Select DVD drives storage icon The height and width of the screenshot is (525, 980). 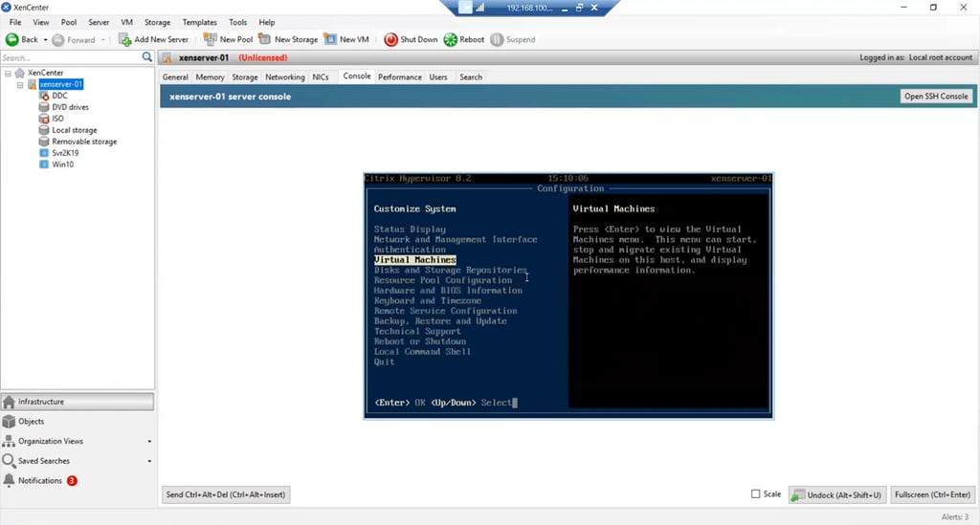pos(44,107)
